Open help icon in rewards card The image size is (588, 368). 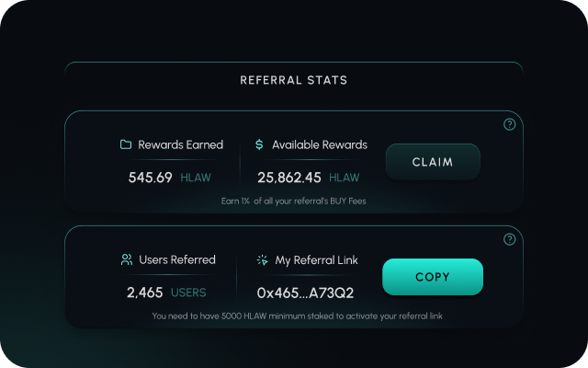point(510,124)
